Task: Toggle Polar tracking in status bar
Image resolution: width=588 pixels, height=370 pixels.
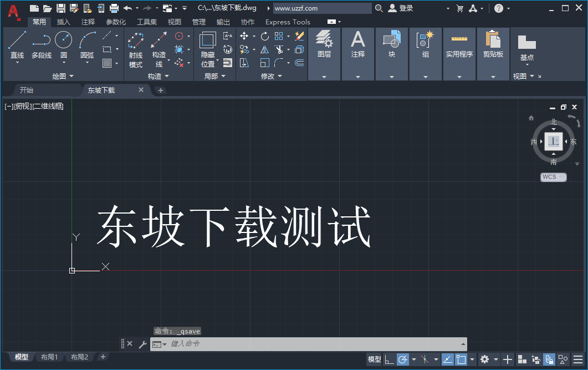Action: point(403,359)
